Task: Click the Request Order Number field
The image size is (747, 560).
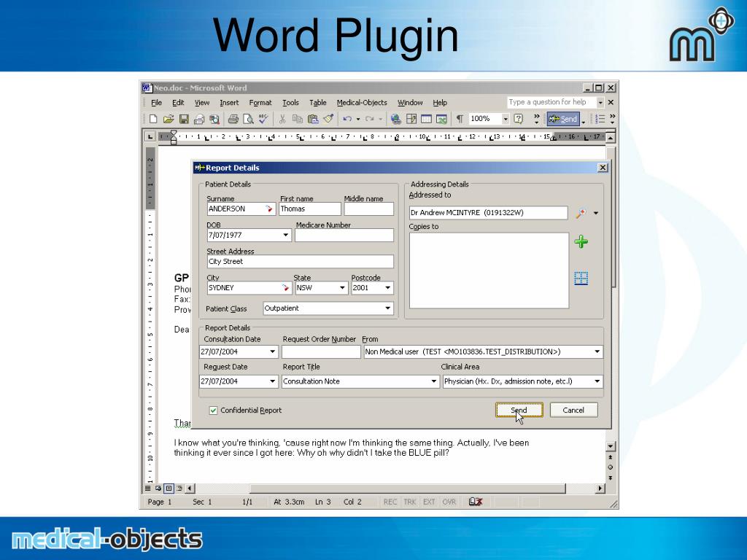Action: coord(321,352)
